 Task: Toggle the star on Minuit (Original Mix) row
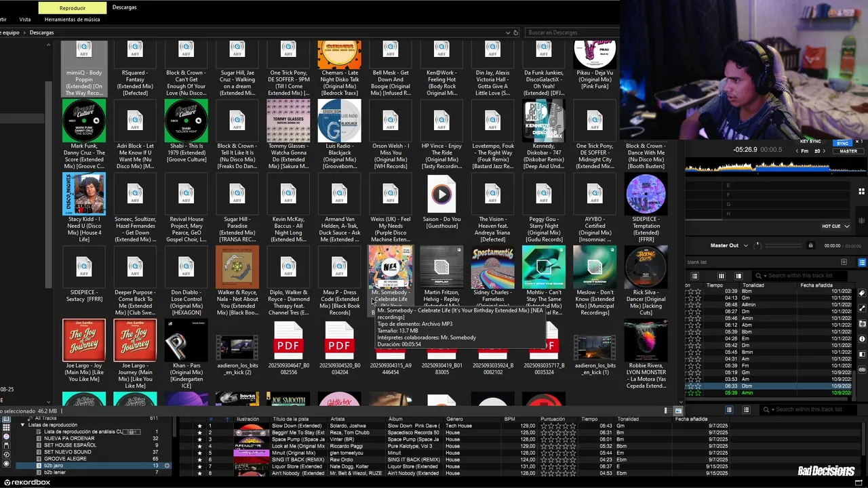(x=199, y=453)
